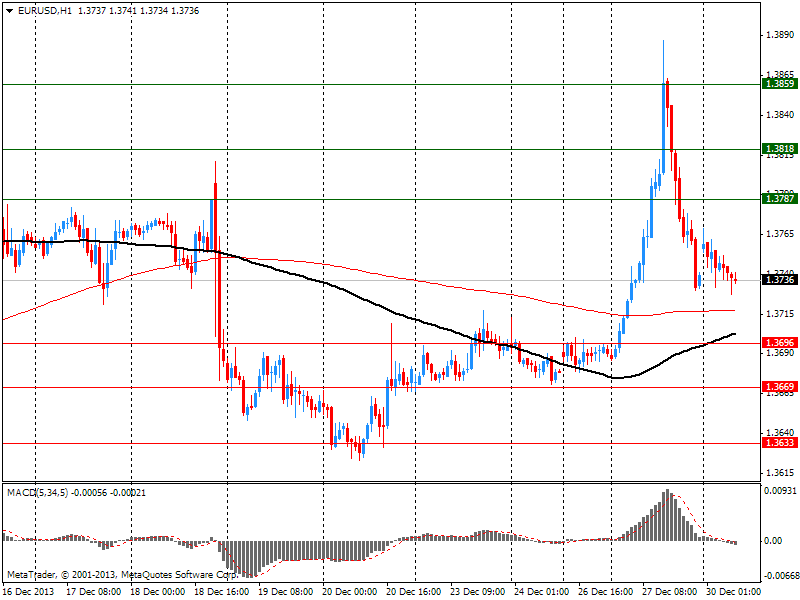Click the 18 Dec 00:00 time label

pyautogui.click(x=158, y=592)
